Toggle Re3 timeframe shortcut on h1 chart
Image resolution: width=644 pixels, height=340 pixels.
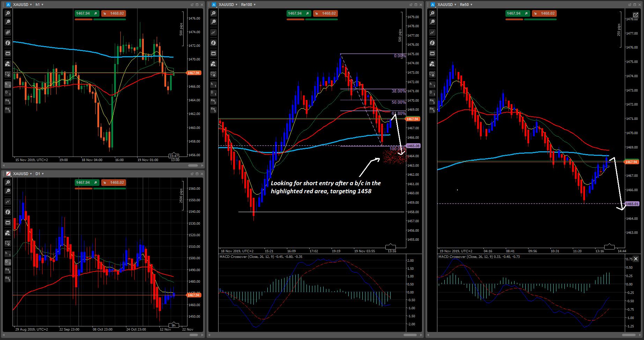[8, 101]
